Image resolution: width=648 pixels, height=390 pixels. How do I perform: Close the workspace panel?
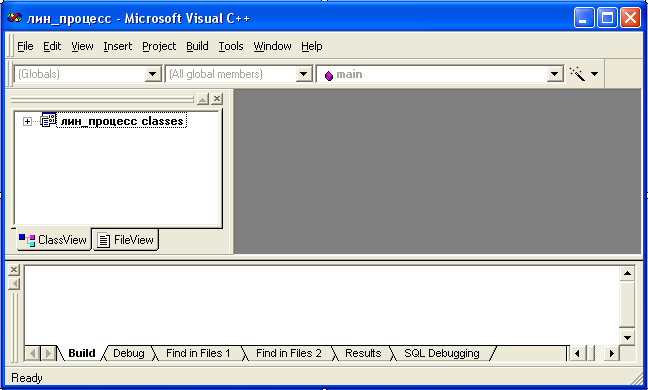pyautogui.click(x=217, y=99)
